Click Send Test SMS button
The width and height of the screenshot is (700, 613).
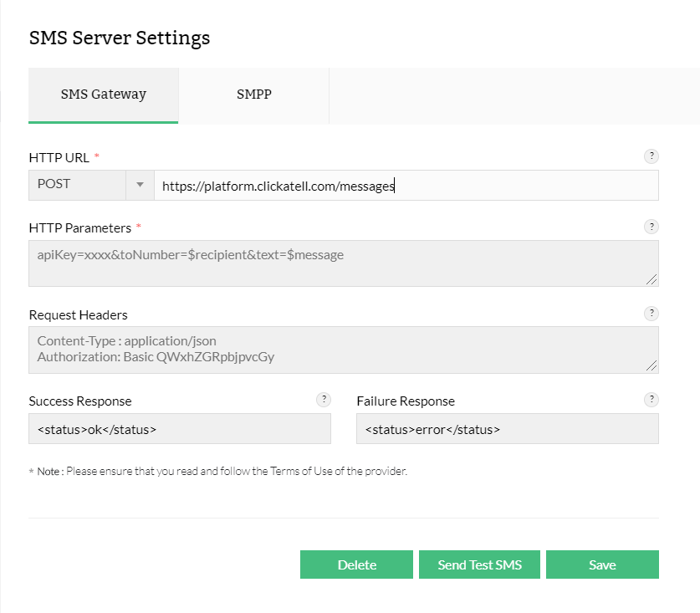pyautogui.click(x=479, y=564)
